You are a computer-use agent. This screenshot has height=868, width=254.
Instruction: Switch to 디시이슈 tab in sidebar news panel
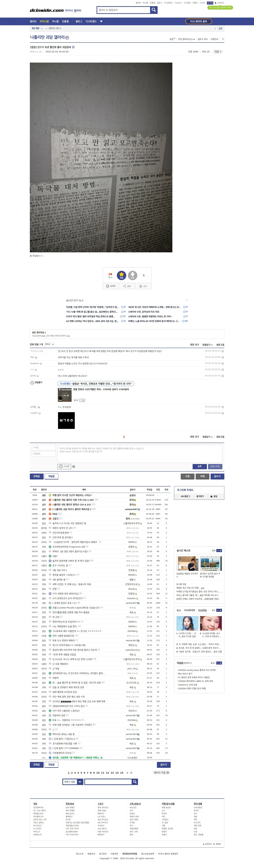(x=202, y=610)
